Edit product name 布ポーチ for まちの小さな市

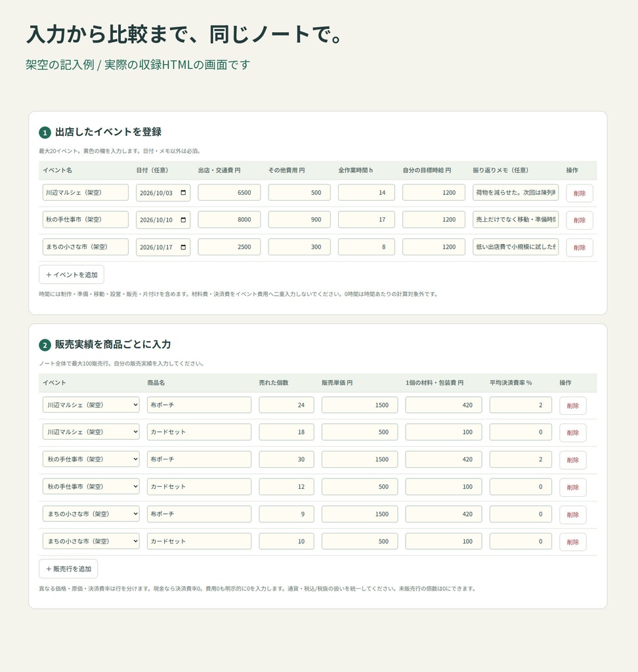tap(199, 514)
